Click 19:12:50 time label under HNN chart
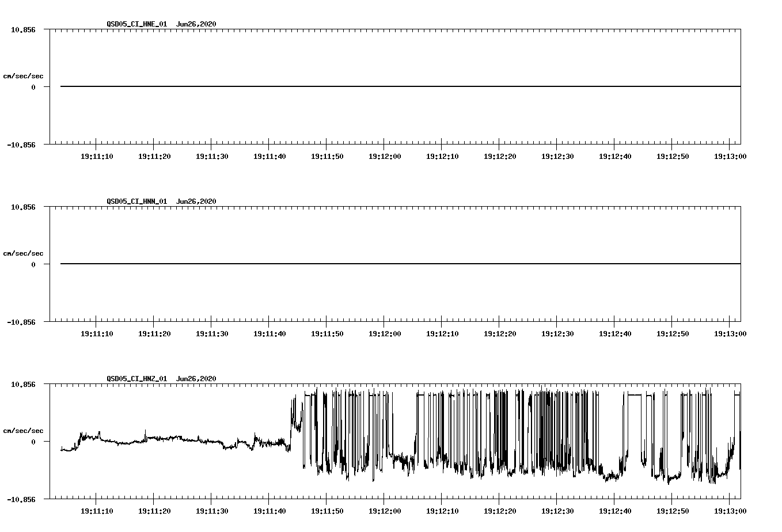The image size is (782, 532). [x=673, y=334]
